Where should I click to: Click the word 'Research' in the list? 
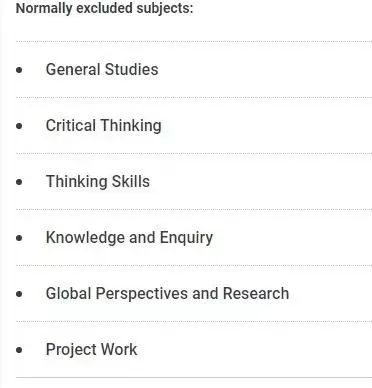(256, 294)
